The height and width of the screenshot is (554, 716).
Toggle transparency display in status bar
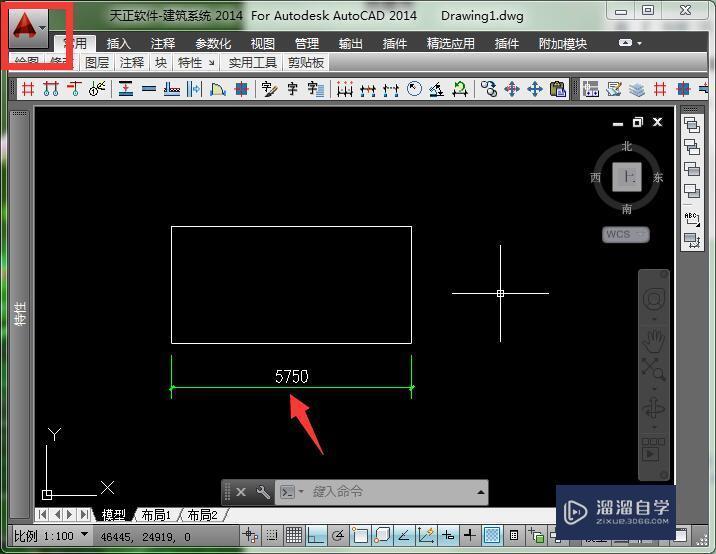(x=491, y=535)
